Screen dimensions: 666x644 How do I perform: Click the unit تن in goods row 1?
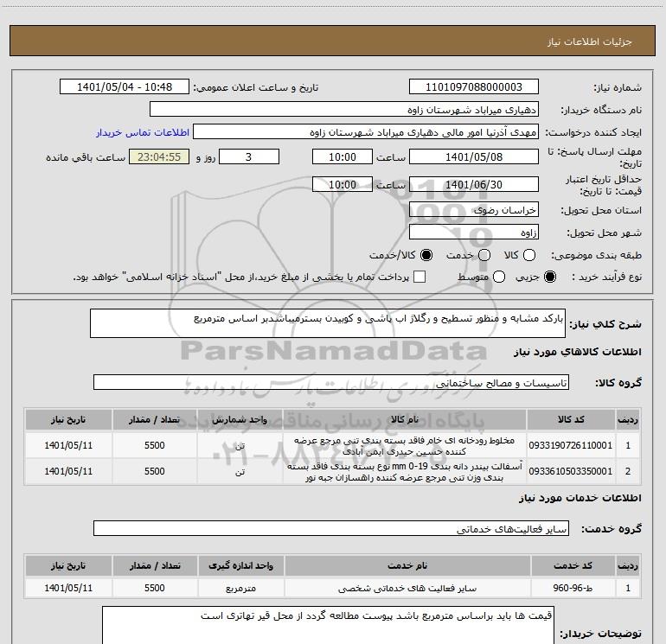click(240, 446)
